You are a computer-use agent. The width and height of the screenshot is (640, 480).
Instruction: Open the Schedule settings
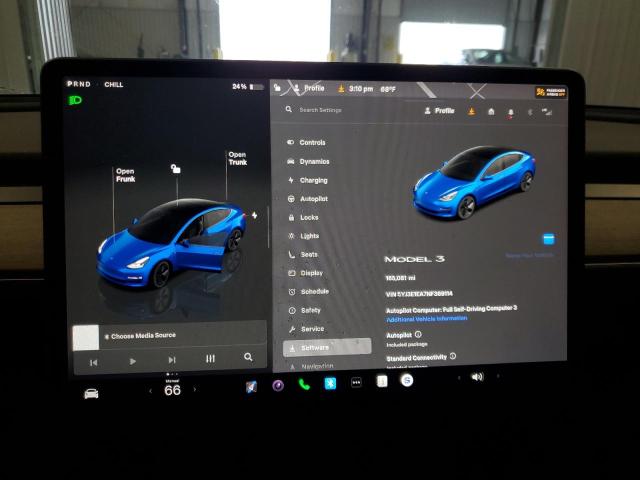point(309,291)
